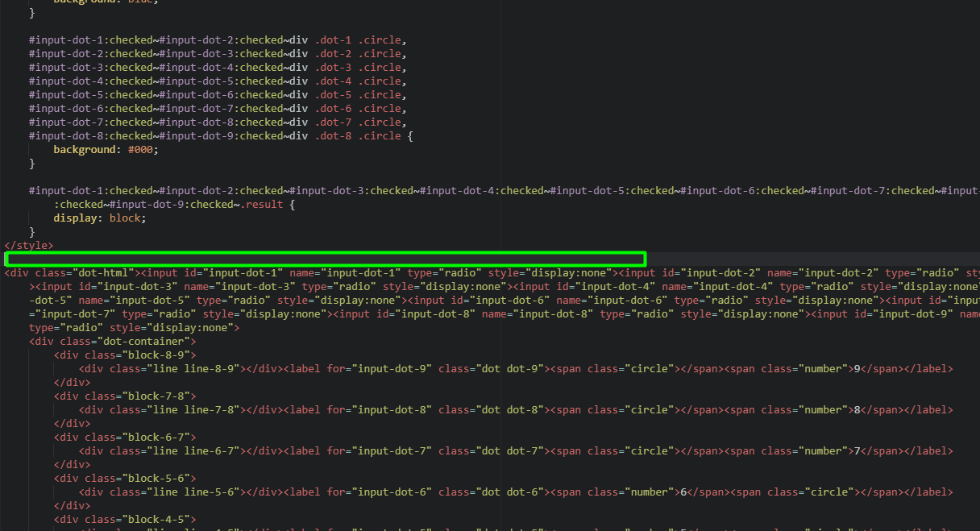Click the .dot-1 .circle selector text

pyautogui.click(x=359, y=39)
